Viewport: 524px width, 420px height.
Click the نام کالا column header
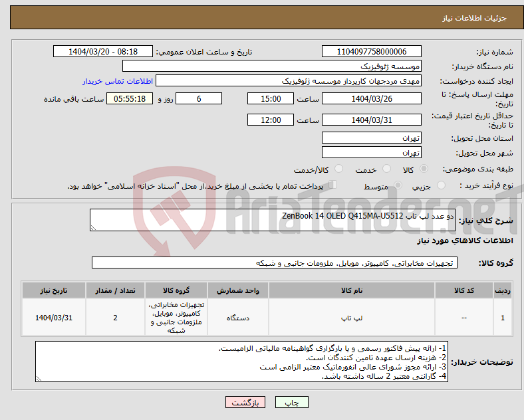(352, 290)
